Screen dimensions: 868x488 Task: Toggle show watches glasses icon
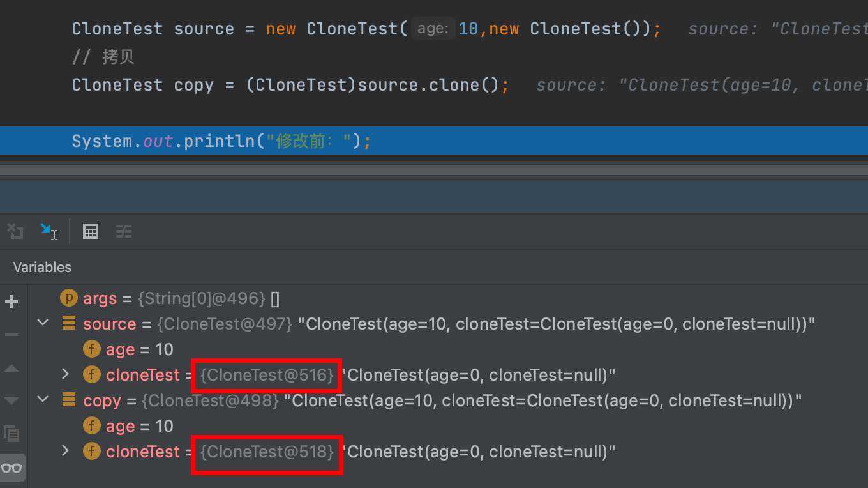point(11,468)
